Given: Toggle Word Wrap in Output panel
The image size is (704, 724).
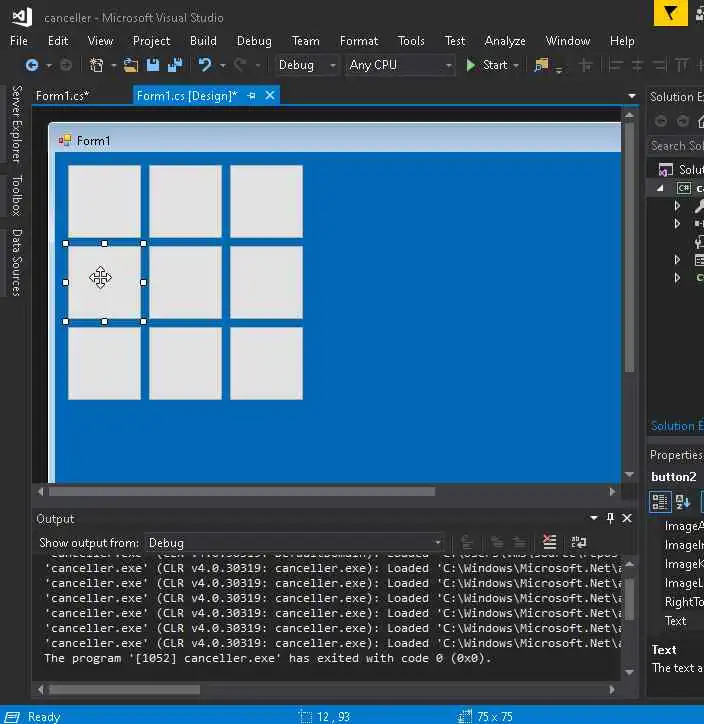Looking at the screenshot, I should [x=578, y=542].
